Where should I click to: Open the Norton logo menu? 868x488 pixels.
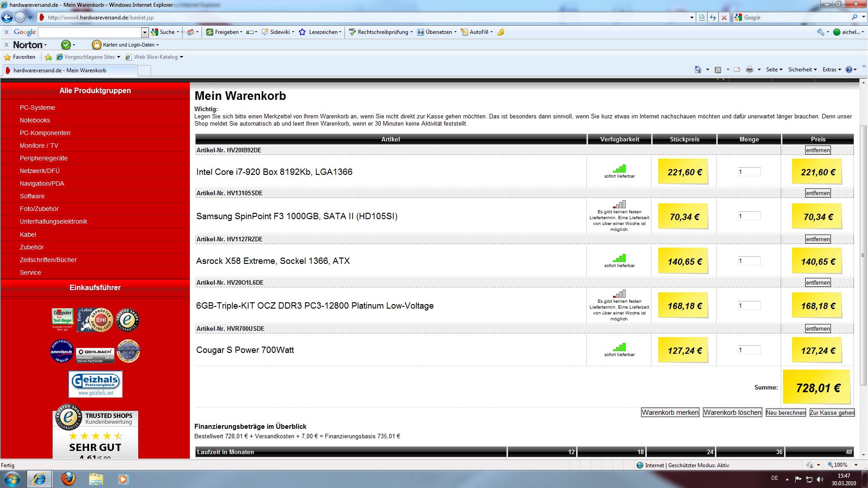click(30, 45)
